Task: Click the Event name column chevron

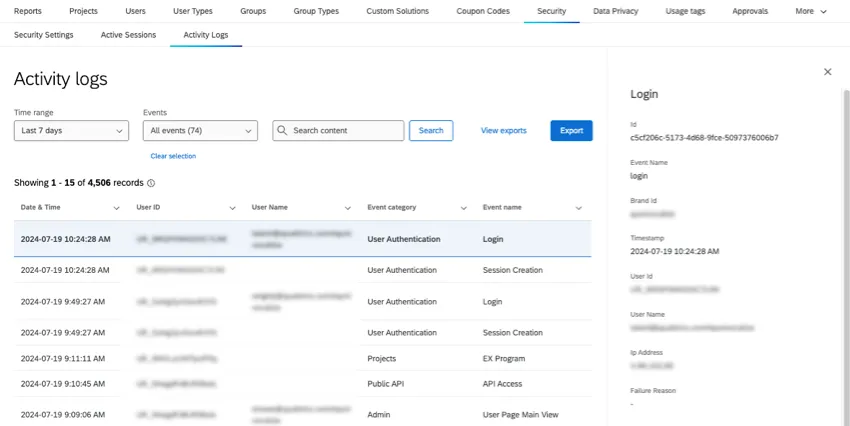Action: coord(578,208)
